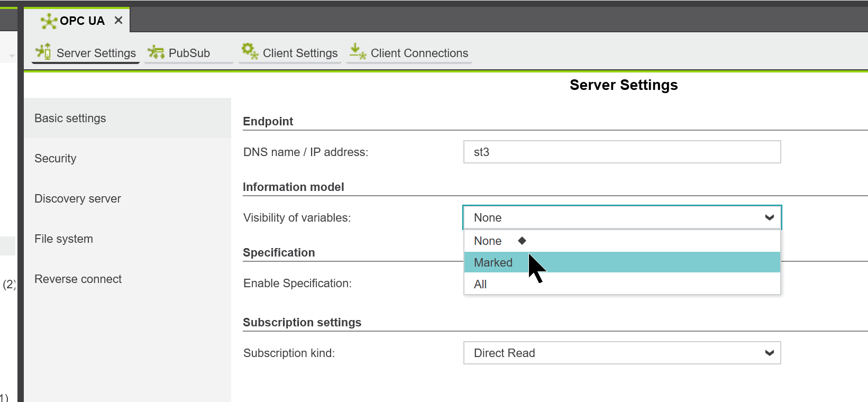This screenshot has width=868, height=402.
Task: Pick All from the visibility list
Action: pyautogui.click(x=480, y=284)
